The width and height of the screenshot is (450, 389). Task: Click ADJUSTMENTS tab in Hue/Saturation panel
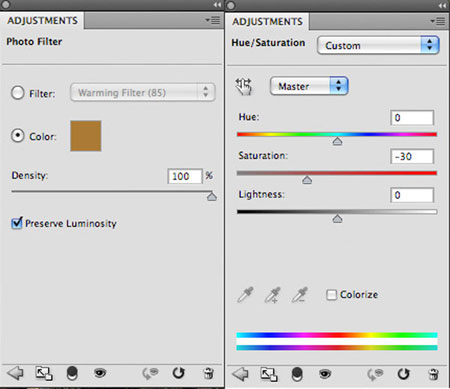(x=267, y=22)
